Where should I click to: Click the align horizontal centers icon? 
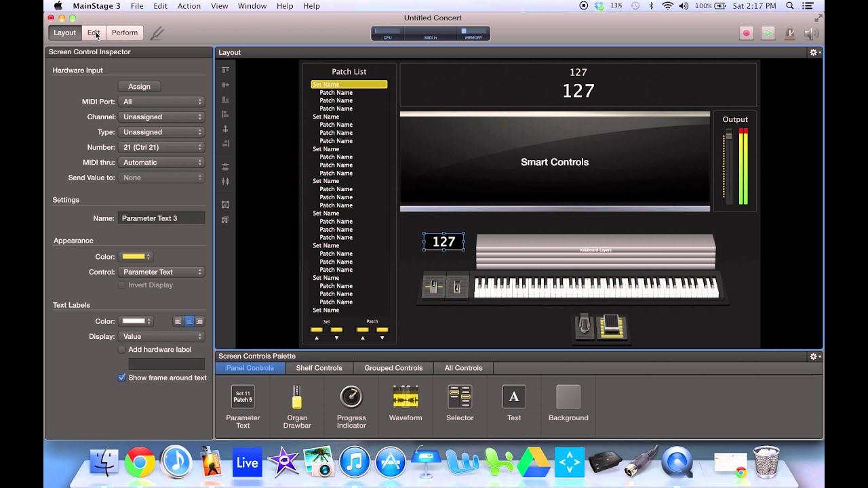226,129
